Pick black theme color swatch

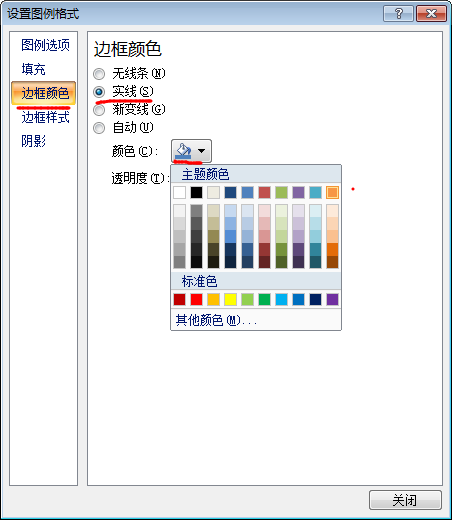(196, 192)
